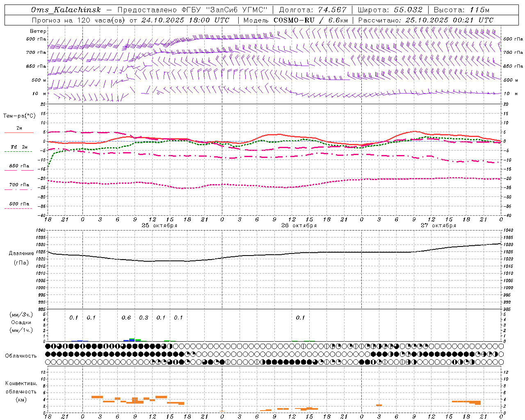Click the Конвективн. panel label
Viewport: 525px width, 420px height.
[21, 383]
